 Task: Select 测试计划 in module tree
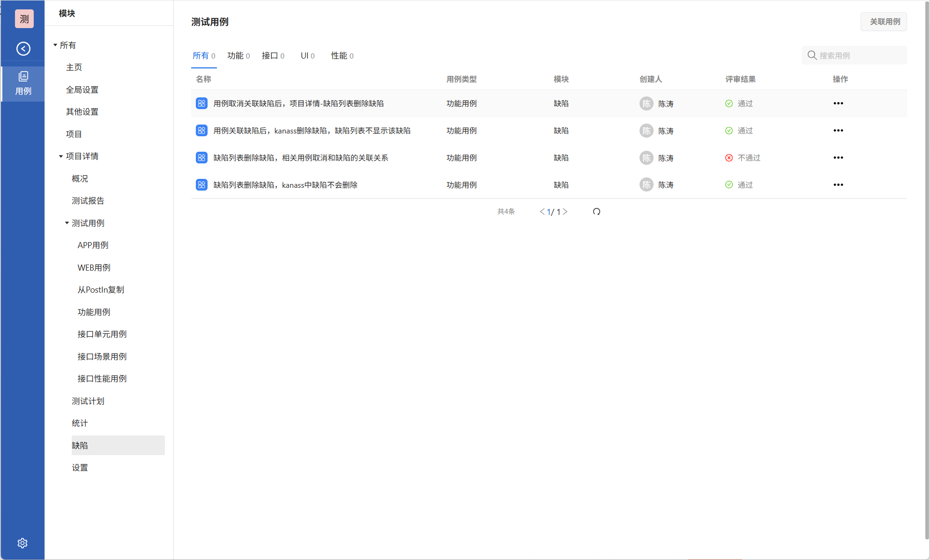88,401
